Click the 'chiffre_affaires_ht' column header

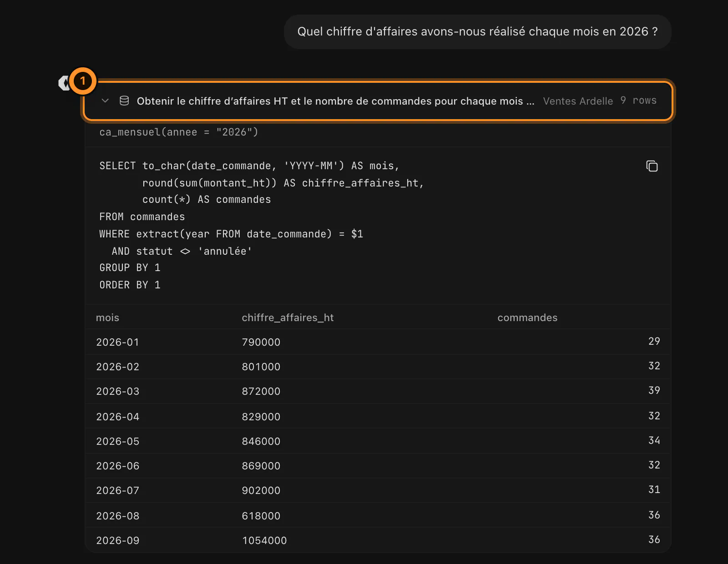pyautogui.click(x=288, y=317)
